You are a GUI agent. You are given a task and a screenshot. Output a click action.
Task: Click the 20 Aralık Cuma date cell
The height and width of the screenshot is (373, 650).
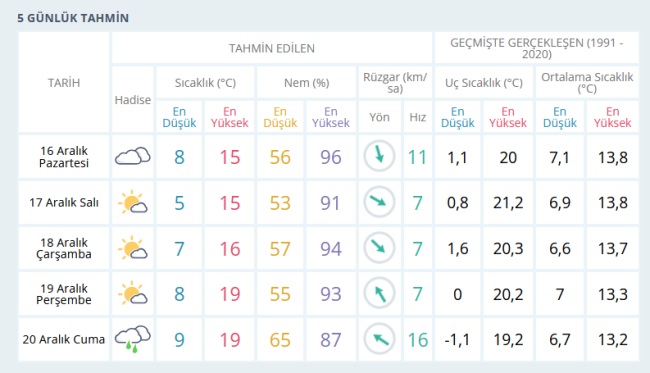click(x=64, y=339)
